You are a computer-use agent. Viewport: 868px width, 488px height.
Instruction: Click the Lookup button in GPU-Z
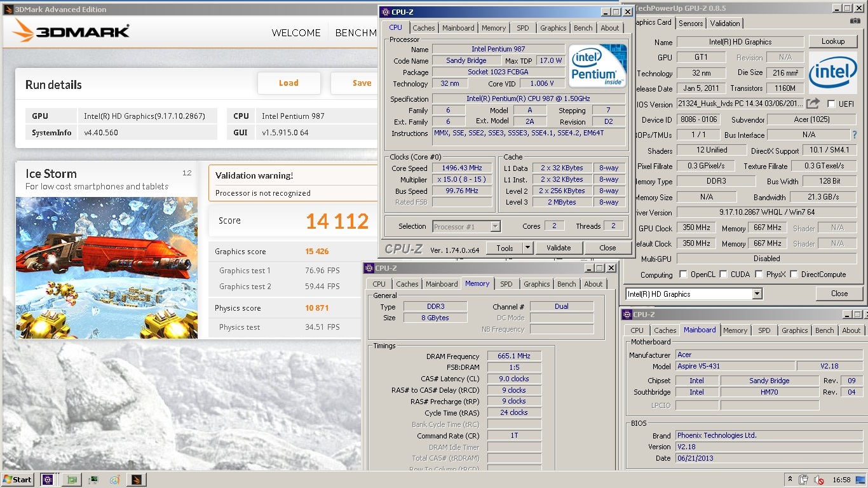833,41
